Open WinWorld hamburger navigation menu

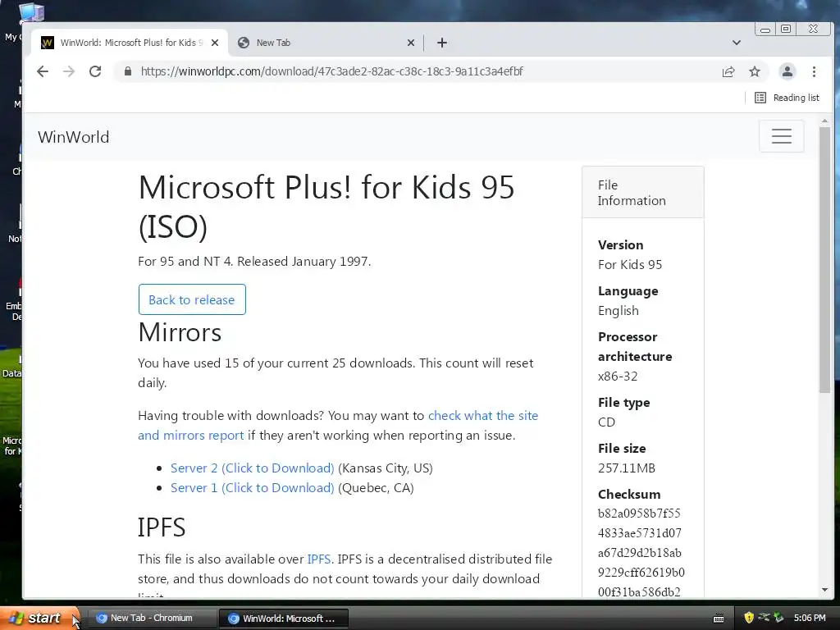pos(781,136)
